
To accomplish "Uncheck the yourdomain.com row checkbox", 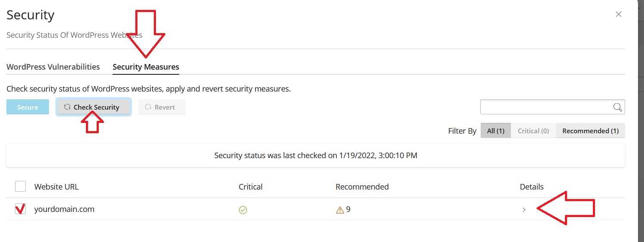I will point(20,209).
